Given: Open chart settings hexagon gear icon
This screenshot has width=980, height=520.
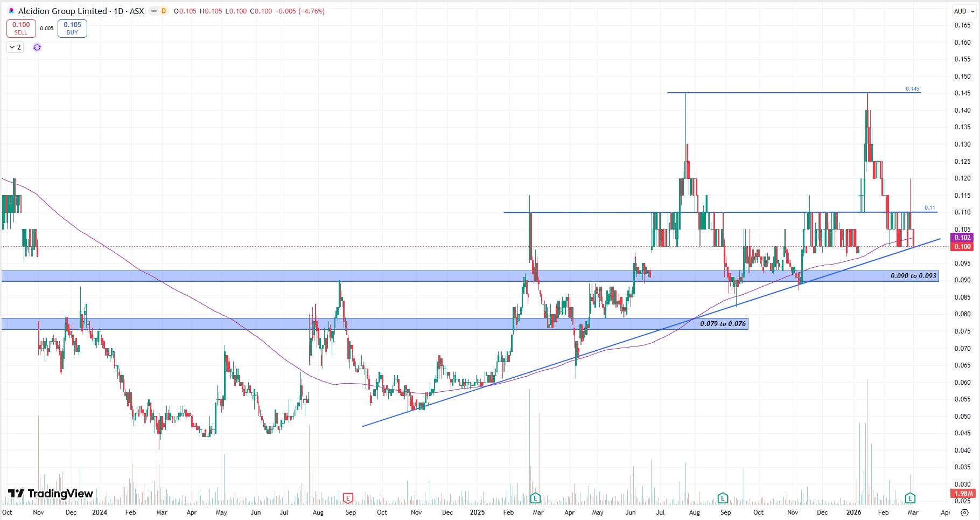Looking at the screenshot, I should (964, 512).
